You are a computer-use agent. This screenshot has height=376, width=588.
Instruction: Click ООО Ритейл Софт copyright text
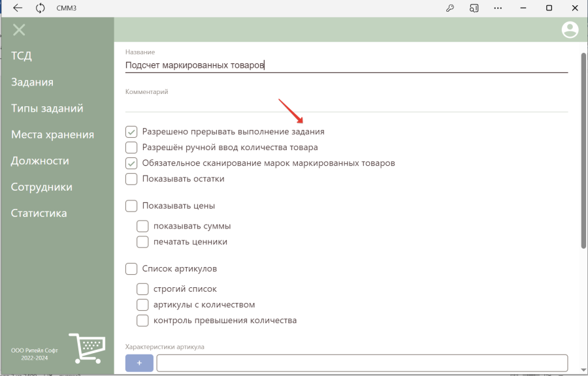point(35,354)
